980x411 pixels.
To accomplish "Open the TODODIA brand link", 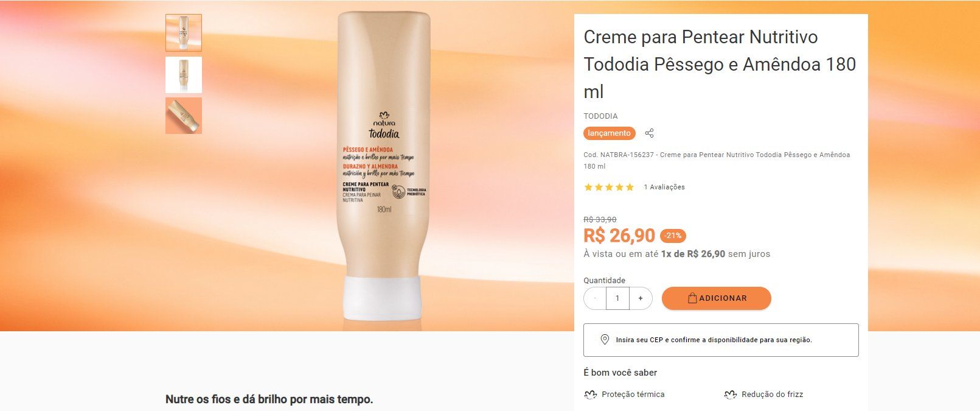I will coord(600,116).
